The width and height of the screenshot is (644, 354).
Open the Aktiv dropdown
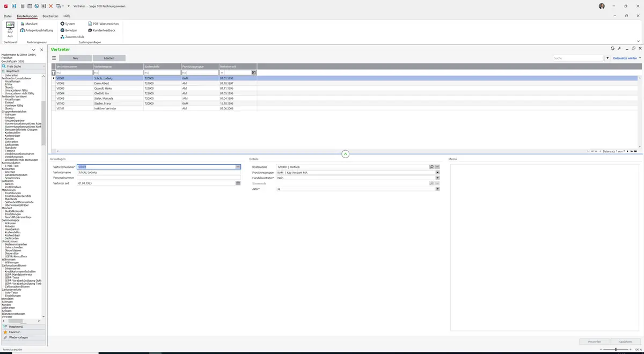pos(437,189)
